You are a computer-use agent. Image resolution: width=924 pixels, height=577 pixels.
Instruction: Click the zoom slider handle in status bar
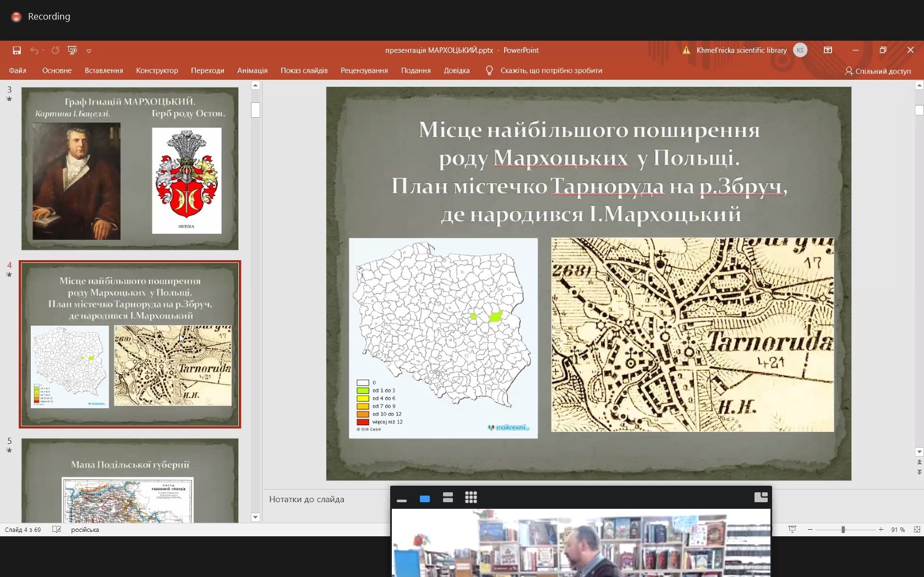843,530
